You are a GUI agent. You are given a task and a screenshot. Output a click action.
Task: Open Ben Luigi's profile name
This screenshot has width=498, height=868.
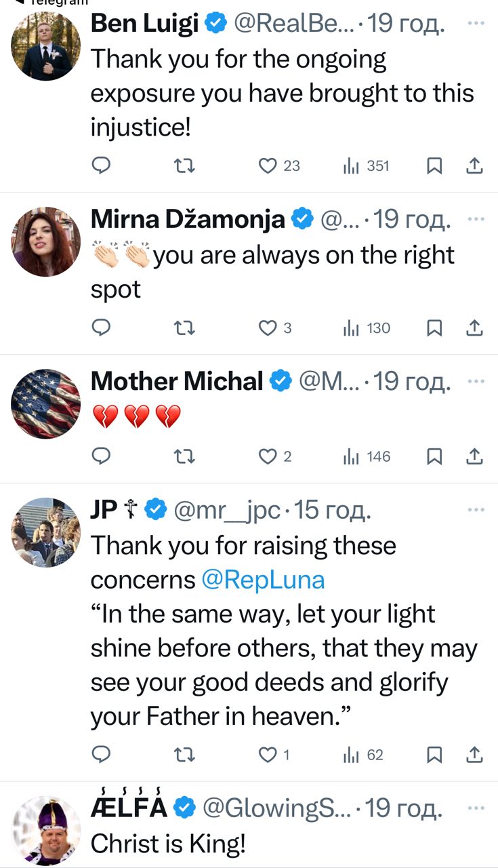click(x=144, y=24)
